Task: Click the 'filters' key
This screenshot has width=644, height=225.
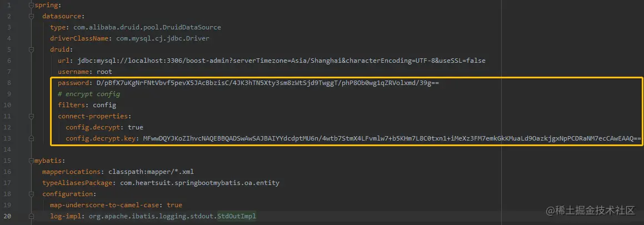Action: click(x=72, y=105)
